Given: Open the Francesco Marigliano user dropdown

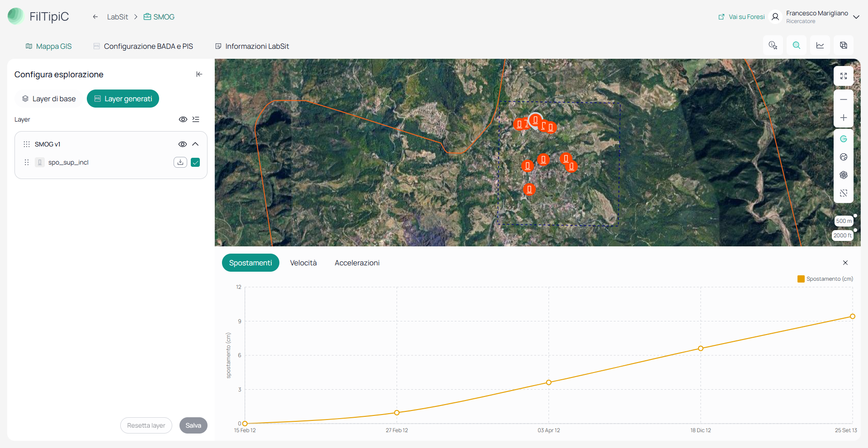Looking at the screenshot, I should point(856,17).
